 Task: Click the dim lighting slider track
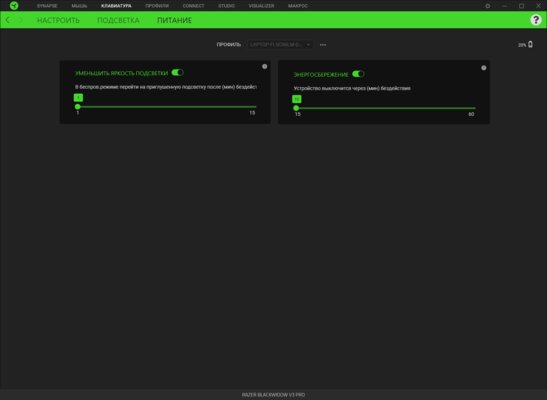167,107
